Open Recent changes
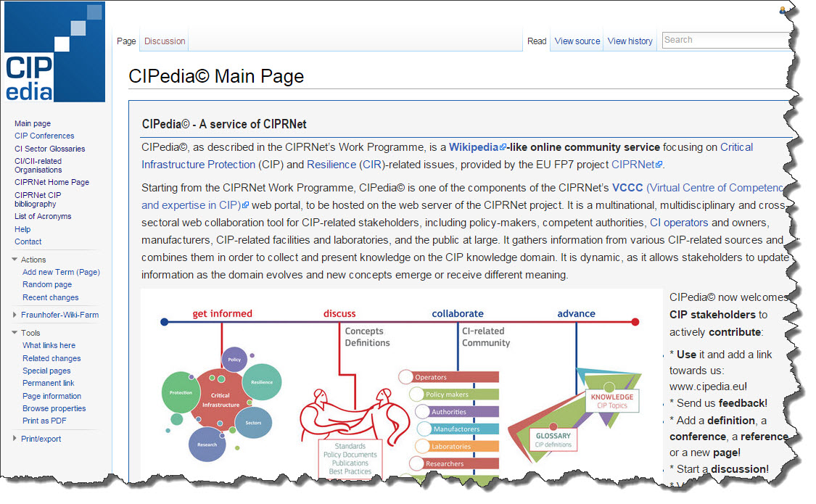The height and width of the screenshot is (504, 816). (50, 297)
